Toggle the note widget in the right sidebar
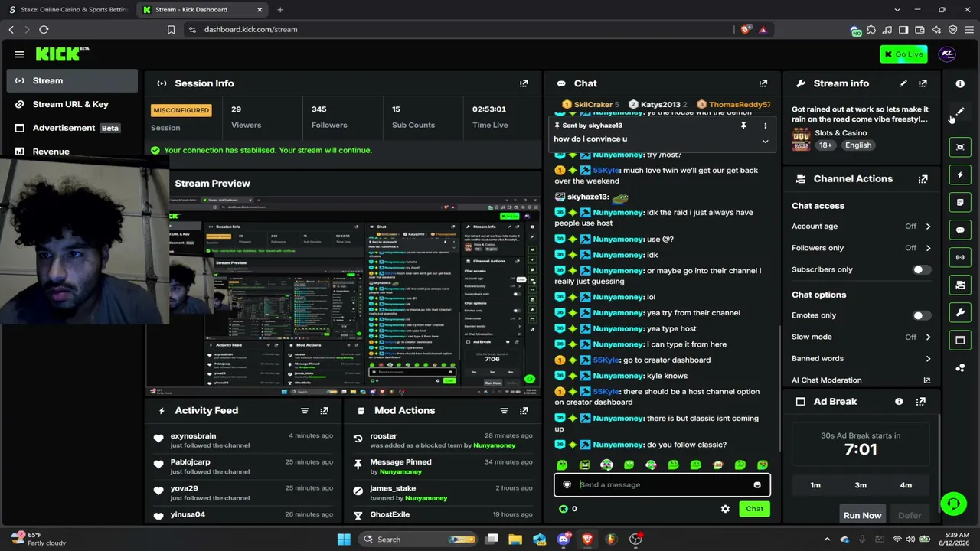 coord(960,203)
